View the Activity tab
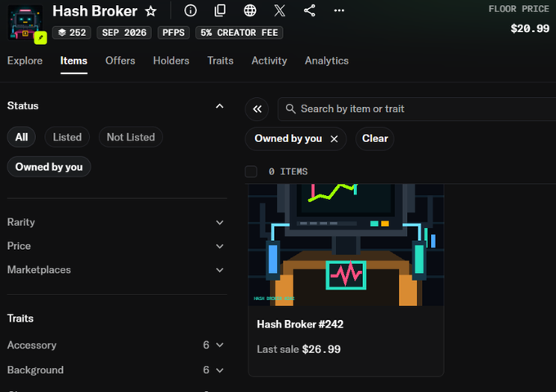556x392 pixels. (269, 60)
